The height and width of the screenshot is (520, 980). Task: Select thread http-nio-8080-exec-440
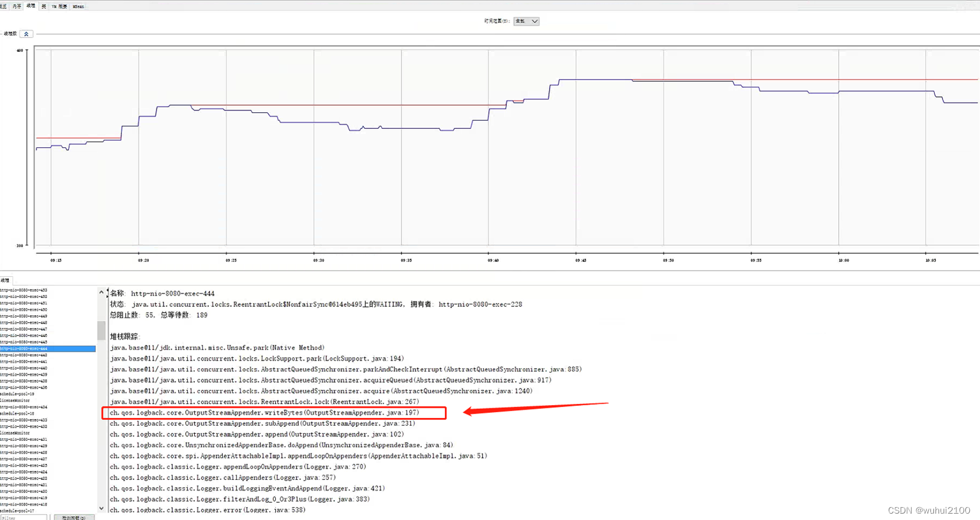pos(24,368)
